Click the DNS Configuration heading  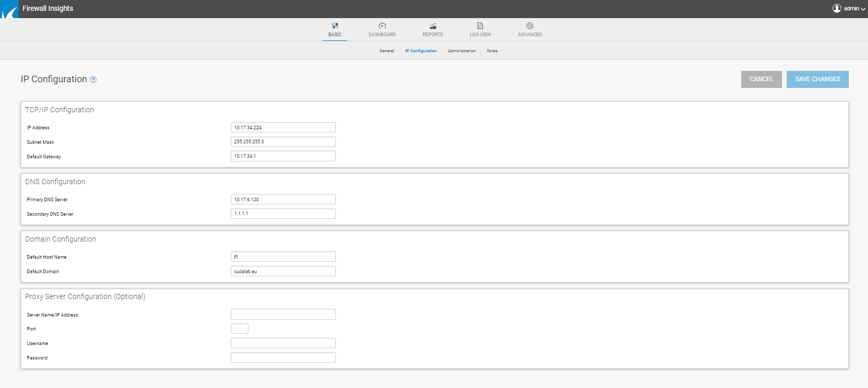pyautogui.click(x=55, y=182)
